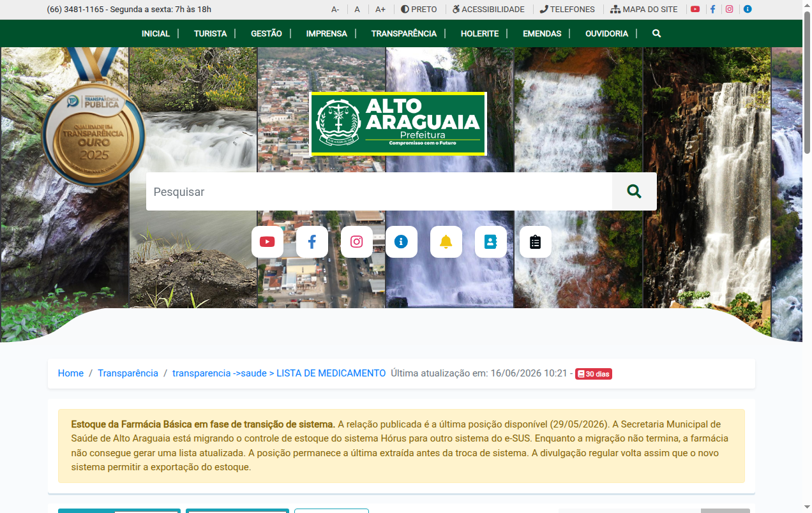Screen dimensions: 812x513
Task: Open EMENDAS menu item
Action: pos(542,33)
